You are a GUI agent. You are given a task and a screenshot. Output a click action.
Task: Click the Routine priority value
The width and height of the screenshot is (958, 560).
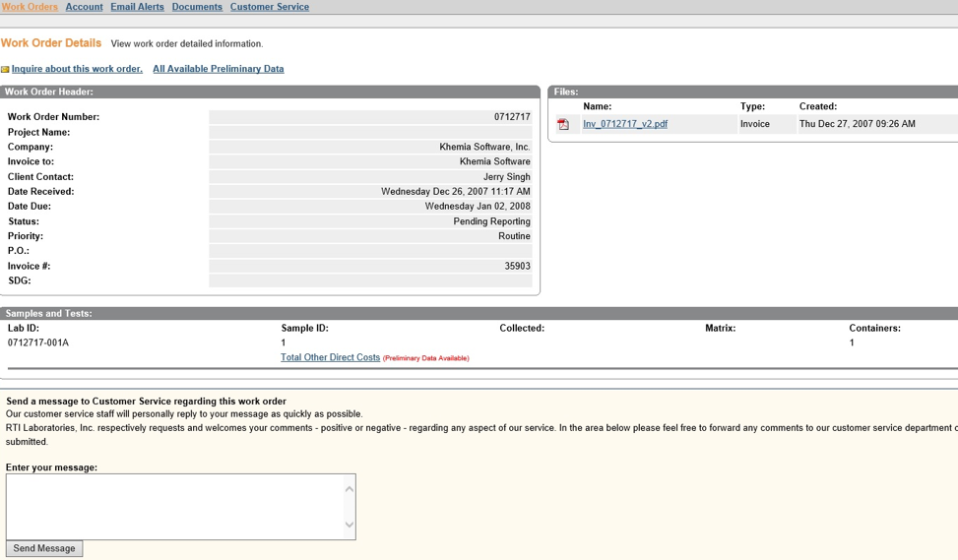514,236
